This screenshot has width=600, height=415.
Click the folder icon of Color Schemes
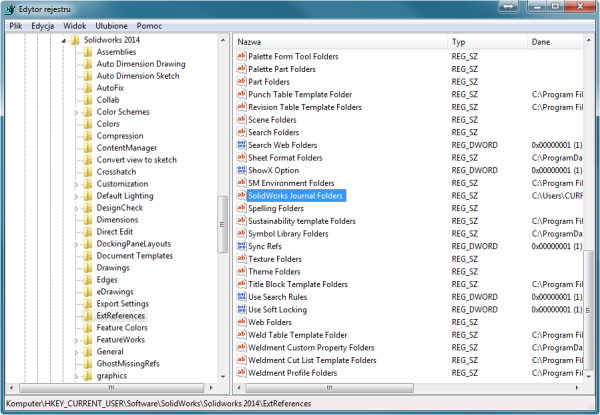(88, 112)
